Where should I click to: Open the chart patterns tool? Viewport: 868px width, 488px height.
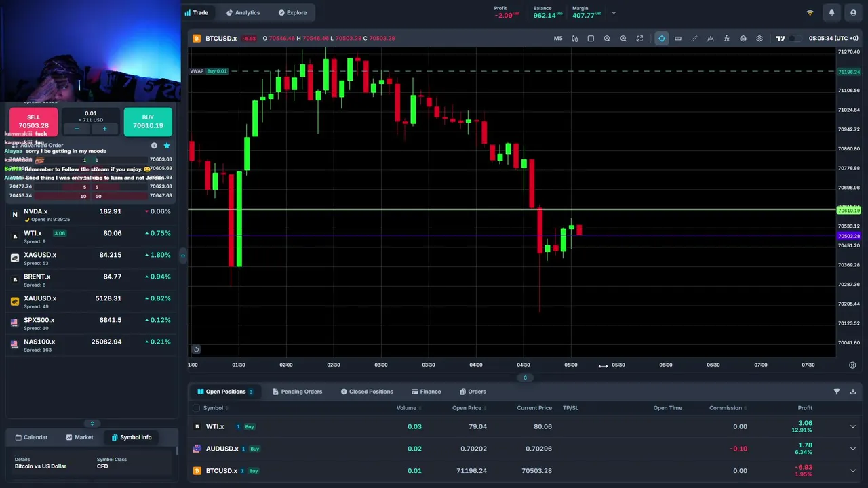click(711, 39)
